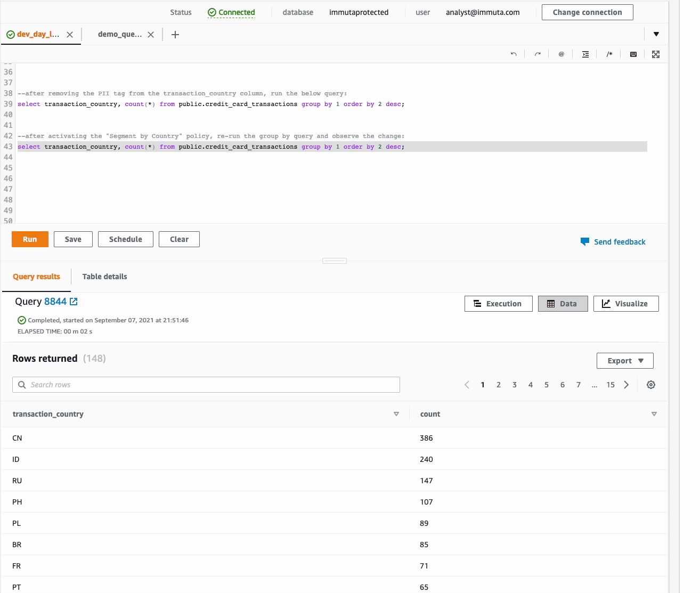Switch to the demo_que... query tab

120,34
